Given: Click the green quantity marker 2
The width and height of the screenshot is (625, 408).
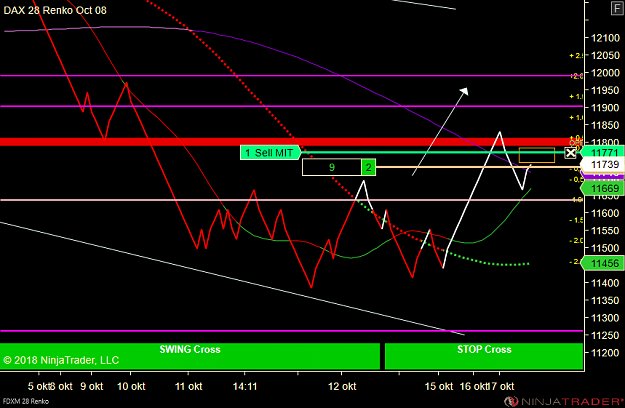Looking at the screenshot, I should tap(368, 167).
